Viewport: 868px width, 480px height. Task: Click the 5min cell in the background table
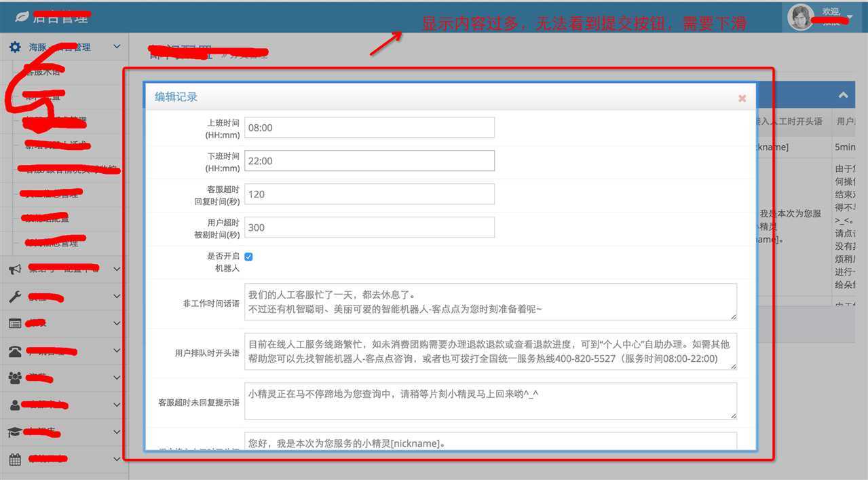tap(846, 147)
